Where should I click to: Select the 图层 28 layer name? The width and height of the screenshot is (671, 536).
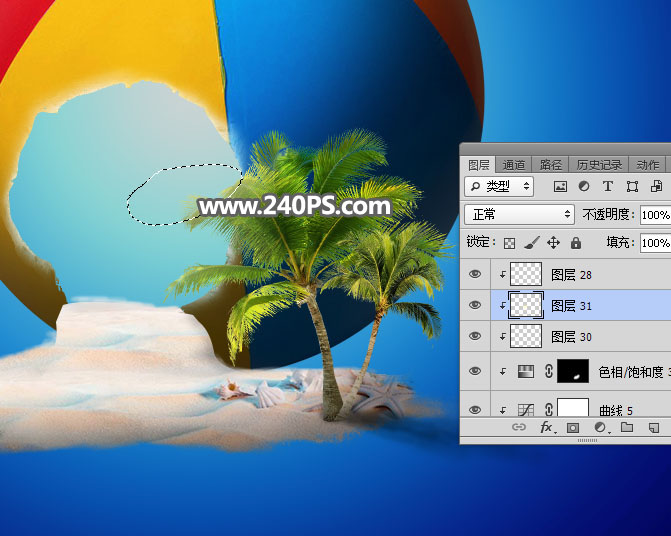pos(571,275)
